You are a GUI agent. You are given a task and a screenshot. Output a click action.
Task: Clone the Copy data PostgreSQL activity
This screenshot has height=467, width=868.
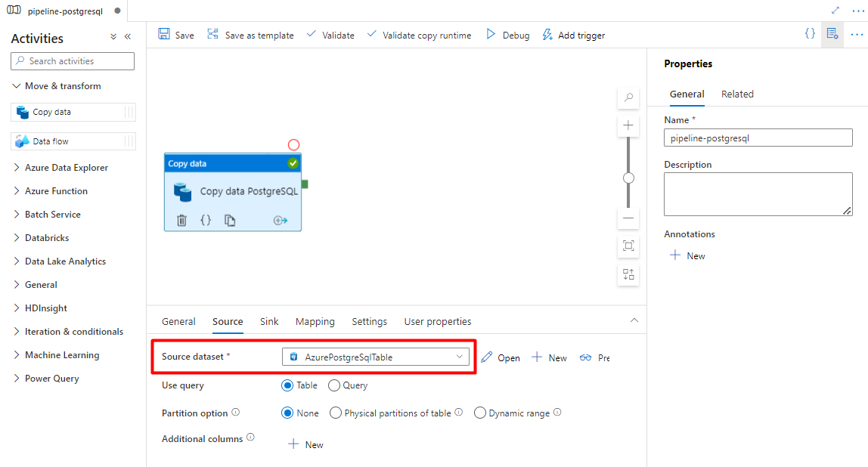(x=230, y=220)
